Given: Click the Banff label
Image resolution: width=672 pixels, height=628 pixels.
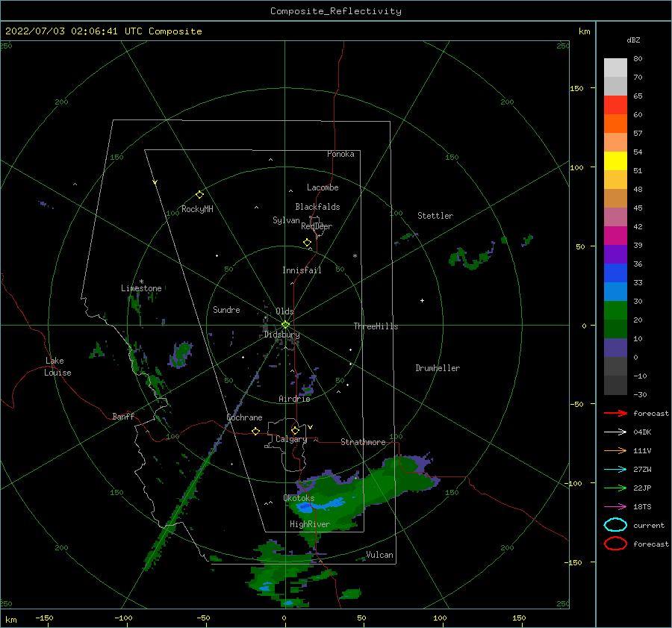Looking at the screenshot, I should (123, 416).
